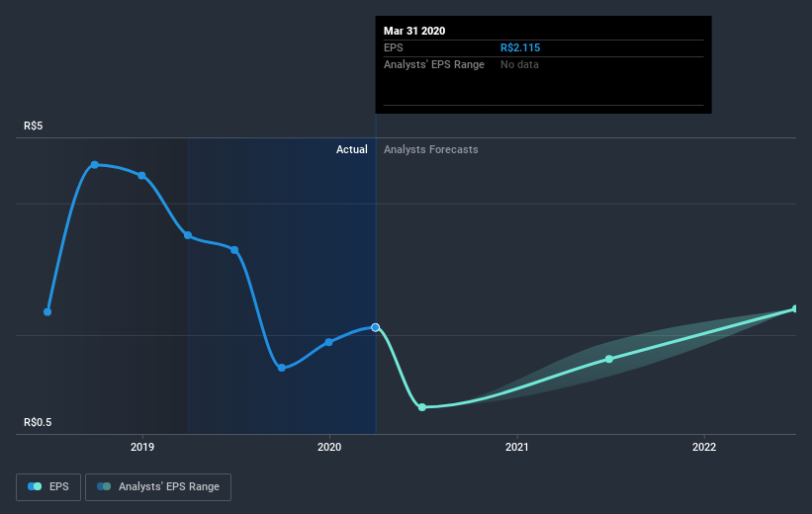
Task: Click the 2019 x-axis label
Action: 141,447
